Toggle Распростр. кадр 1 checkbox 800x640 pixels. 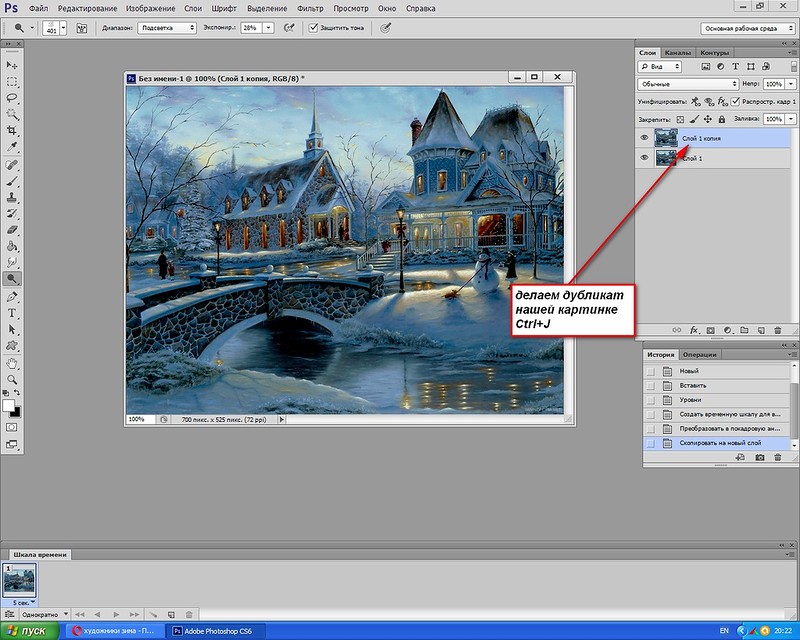click(735, 101)
